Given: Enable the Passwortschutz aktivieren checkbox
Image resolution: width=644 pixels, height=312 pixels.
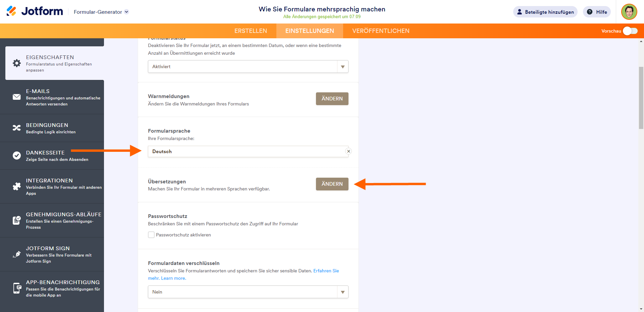Looking at the screenshot, I should (x=151, y=235).
